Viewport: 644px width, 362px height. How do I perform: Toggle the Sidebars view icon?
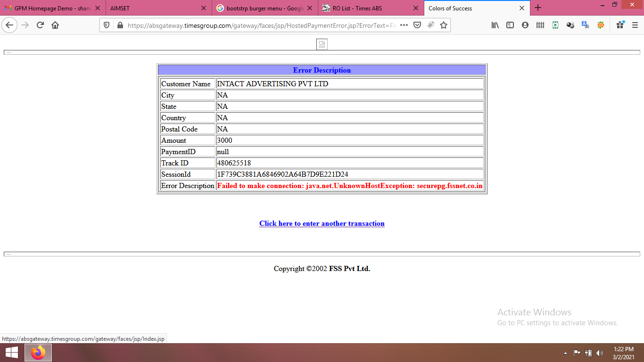(510, 25)
